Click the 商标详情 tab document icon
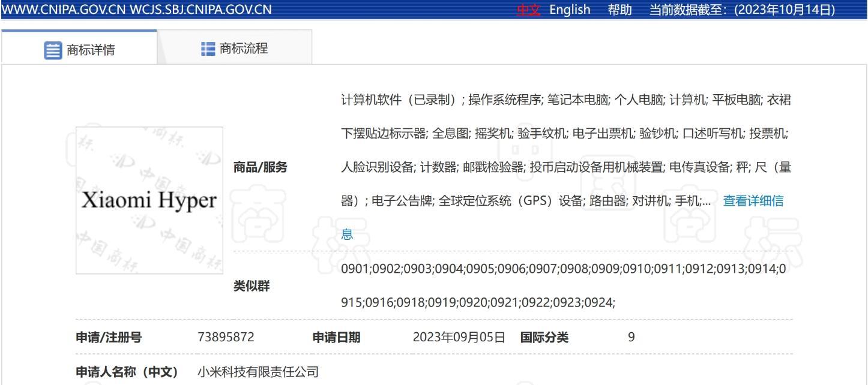868x385 pixels. click(x=53, y=50)
